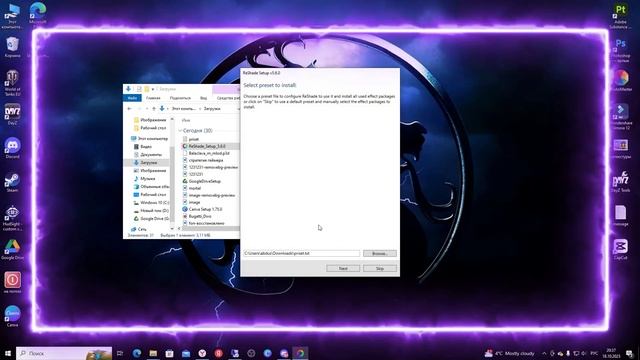This screenshot has height=360, width=640.
Task: Select Этот компьютер in Explorer sidebar
Action: tap(149, 139)
